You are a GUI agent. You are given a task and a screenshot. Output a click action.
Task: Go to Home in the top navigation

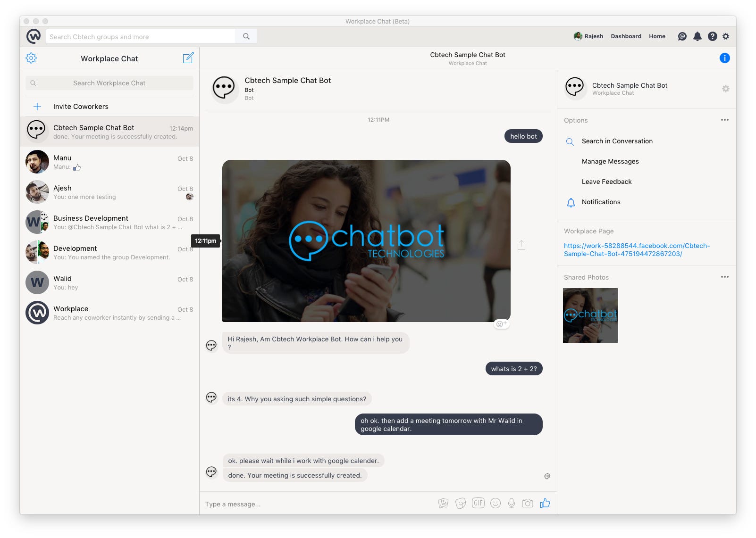click(x=657, y=36)
